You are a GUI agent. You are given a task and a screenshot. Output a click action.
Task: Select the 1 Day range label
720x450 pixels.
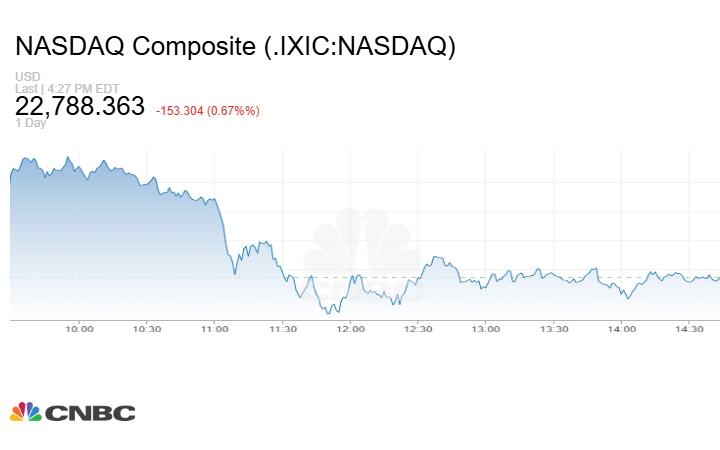click(x=31, y=123)
